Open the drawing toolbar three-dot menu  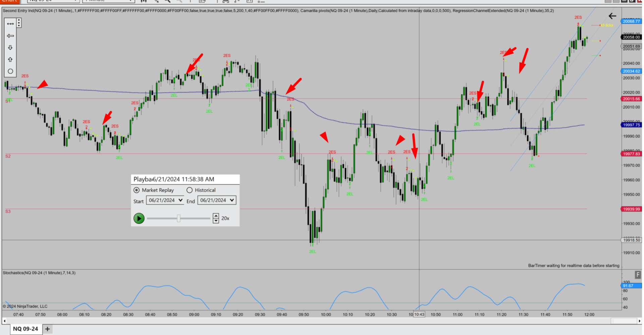coord(19,23)
